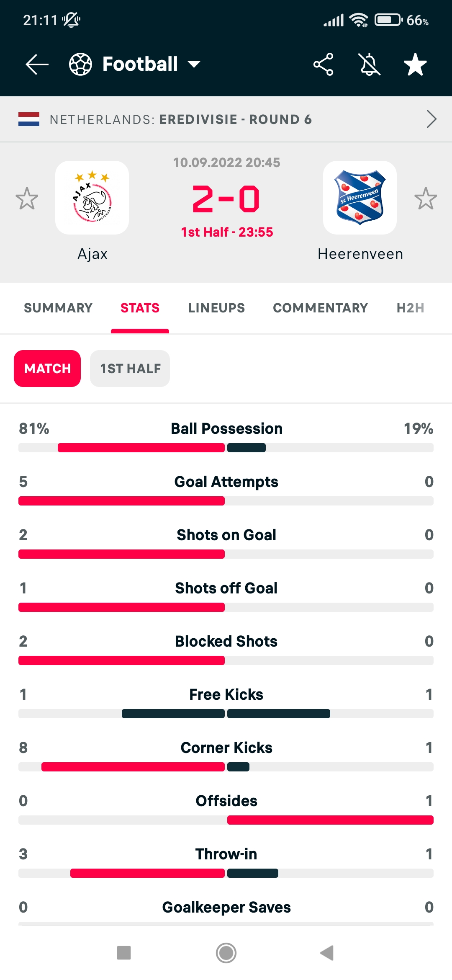The image size is (452, 980).
Task: Select the Match stats filter
Action: (x=47, y=369)
